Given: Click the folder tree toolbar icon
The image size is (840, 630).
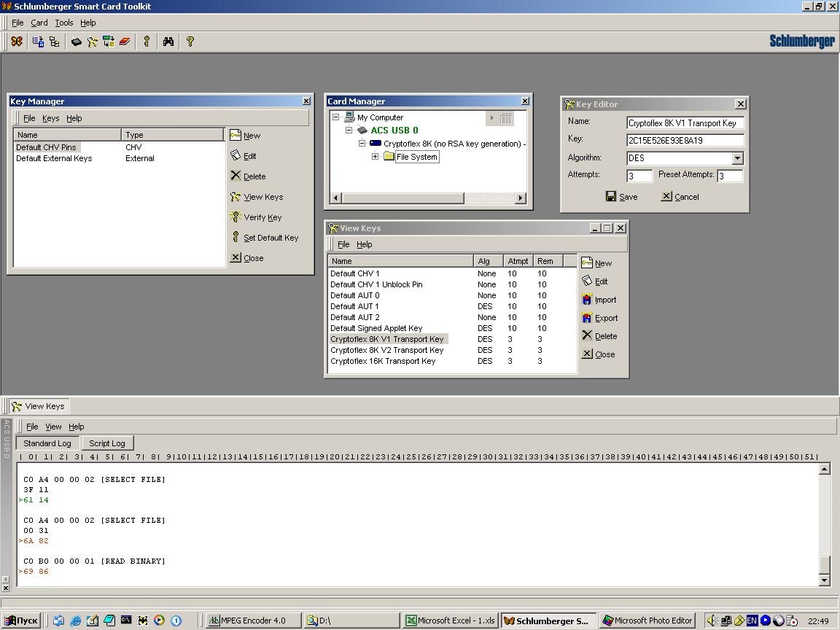Looking at the screenshot, I should (54, 42).
